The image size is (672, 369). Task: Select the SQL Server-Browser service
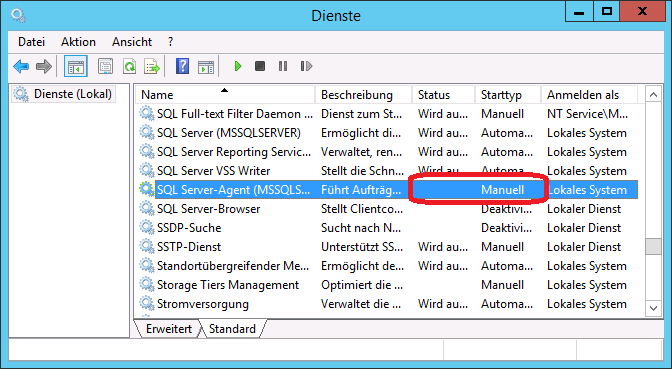(x=208, y=209)
